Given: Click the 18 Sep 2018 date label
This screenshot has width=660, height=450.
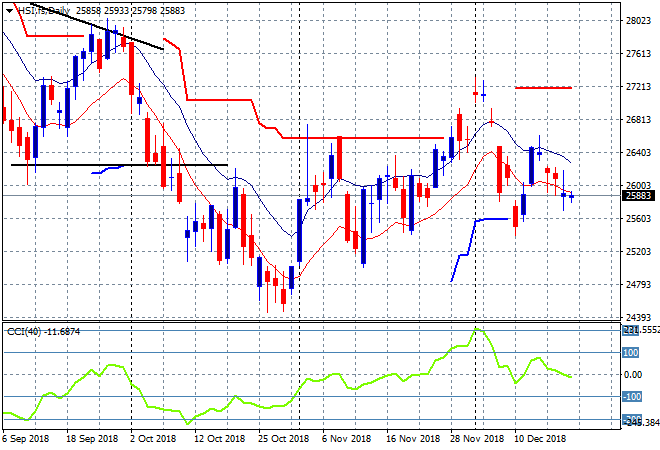Looking at the screenshot, I should click(92, 439).
